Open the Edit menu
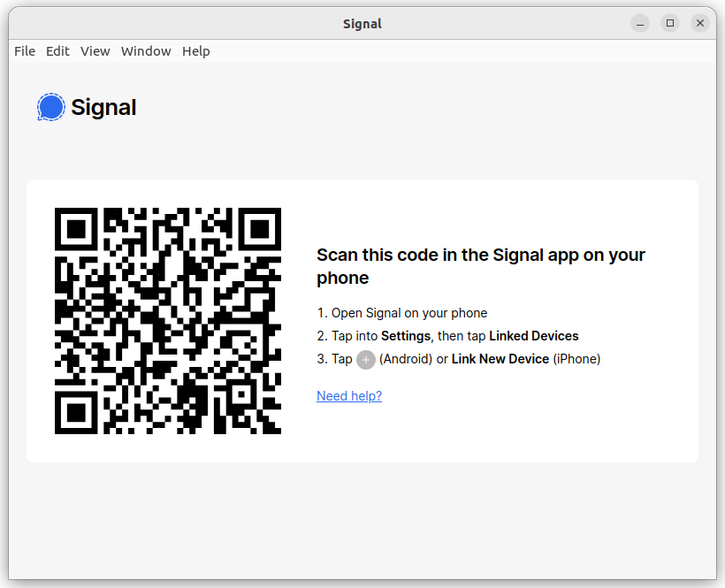 click(57, 51)
